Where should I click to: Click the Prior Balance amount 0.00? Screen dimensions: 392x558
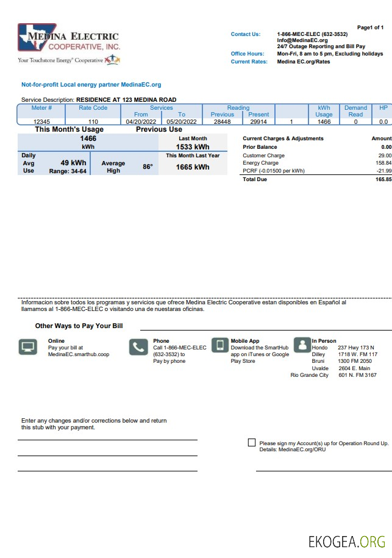tap(387, 147)
